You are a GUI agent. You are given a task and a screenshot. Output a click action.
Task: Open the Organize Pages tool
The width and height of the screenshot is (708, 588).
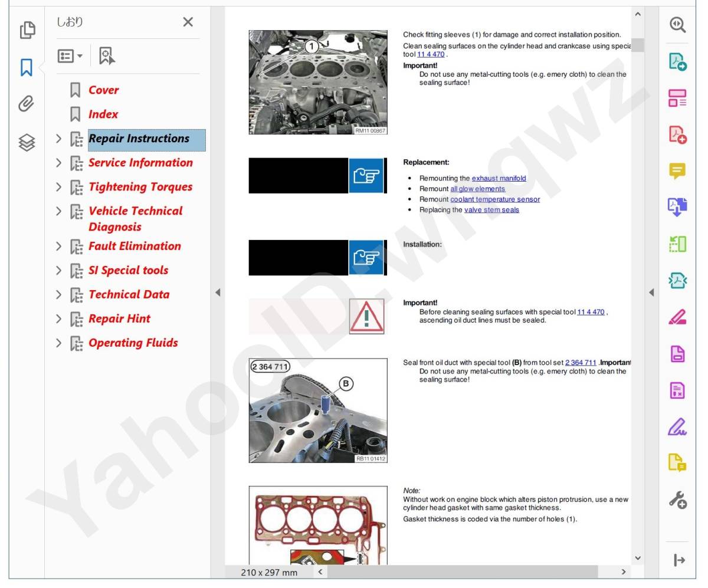point(677,244)
